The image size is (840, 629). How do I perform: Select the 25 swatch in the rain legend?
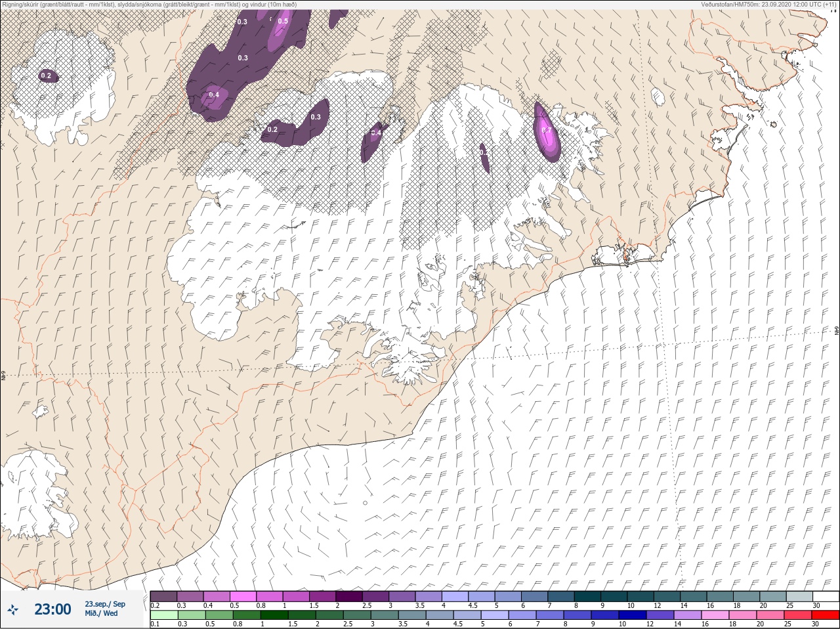[x=798, y=615]
